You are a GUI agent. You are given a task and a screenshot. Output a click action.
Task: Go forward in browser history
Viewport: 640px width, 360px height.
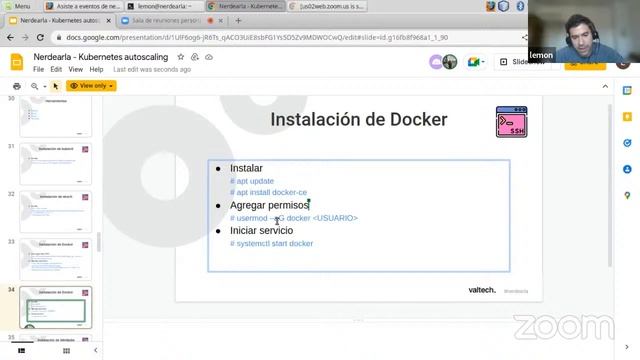coord(25,37)
